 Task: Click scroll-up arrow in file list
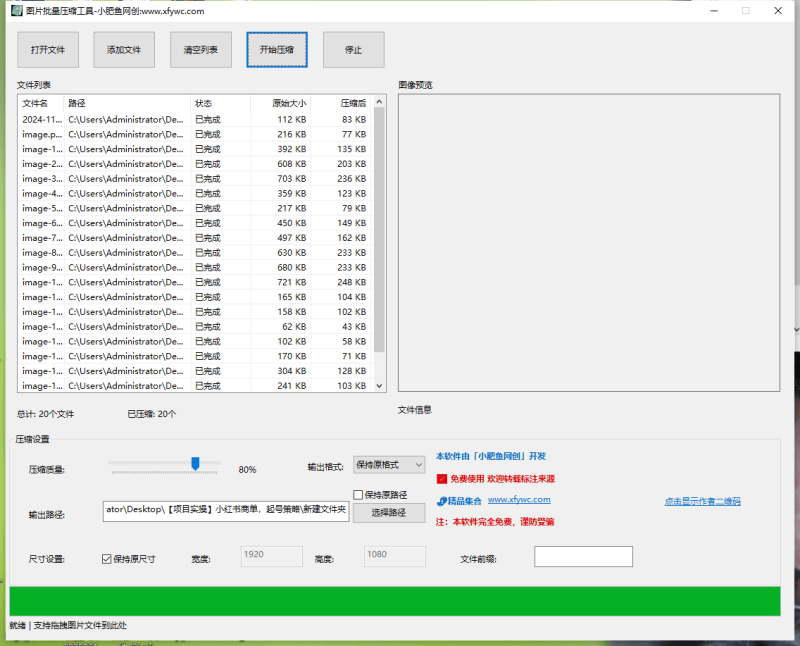379,102
